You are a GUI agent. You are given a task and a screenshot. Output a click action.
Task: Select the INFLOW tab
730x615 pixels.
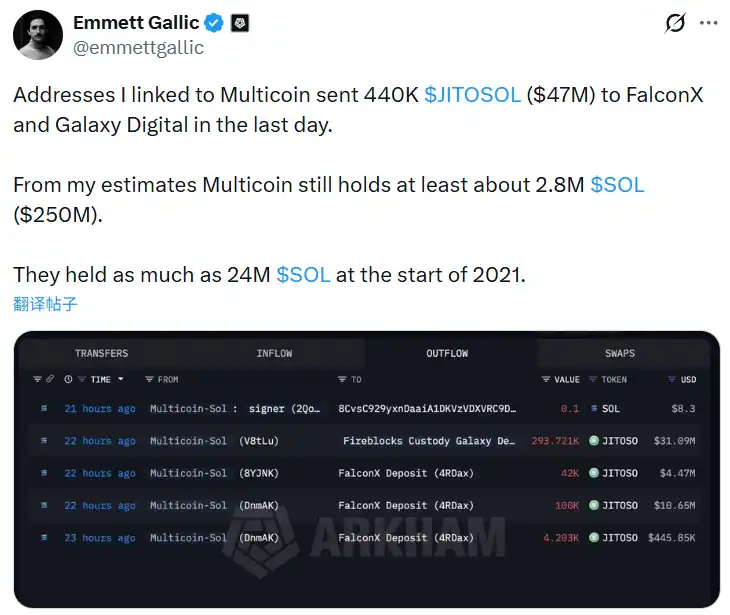point(274,353)
